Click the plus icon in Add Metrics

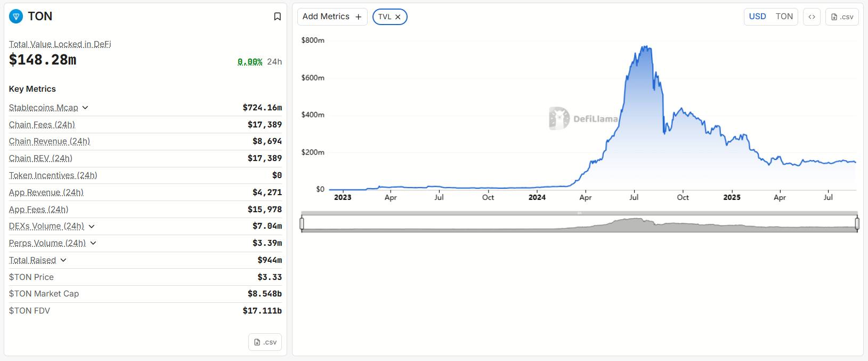click(x=359, y=17)
